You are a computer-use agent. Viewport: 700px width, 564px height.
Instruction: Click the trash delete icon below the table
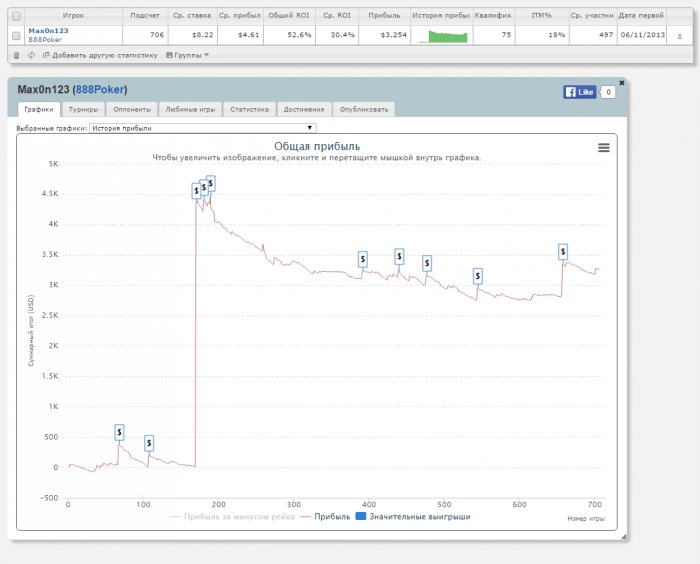(16, 55)
